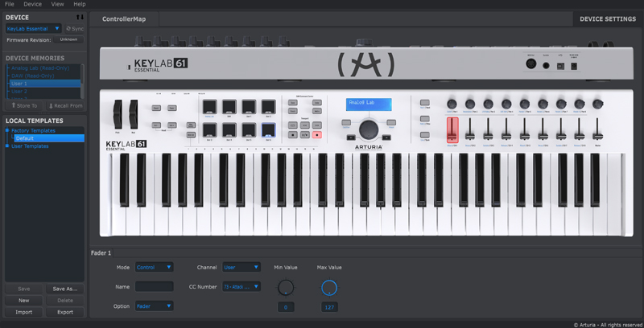Click the Save As... button

[x=65, y=289]
